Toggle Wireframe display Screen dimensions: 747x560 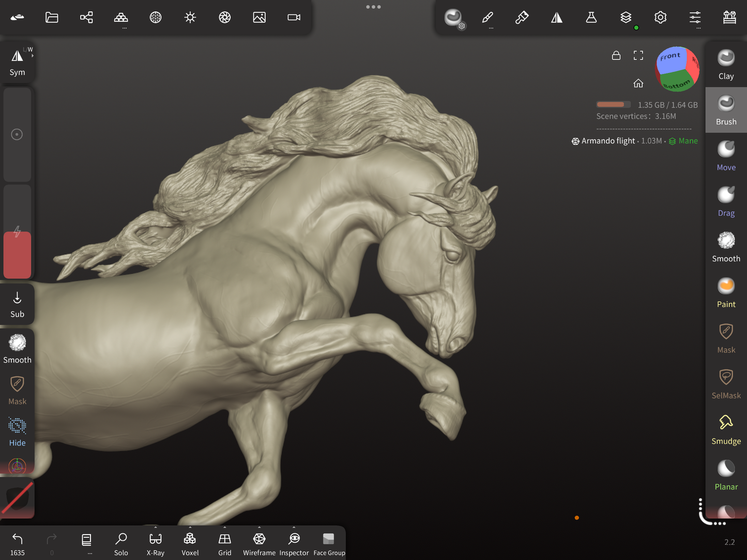tap(259, 544)
